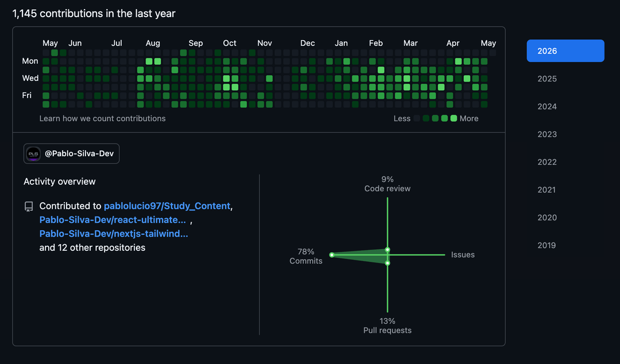Click the 13% Pull requests label
Viewport: 620px width, 364px height.
(387, 326)
